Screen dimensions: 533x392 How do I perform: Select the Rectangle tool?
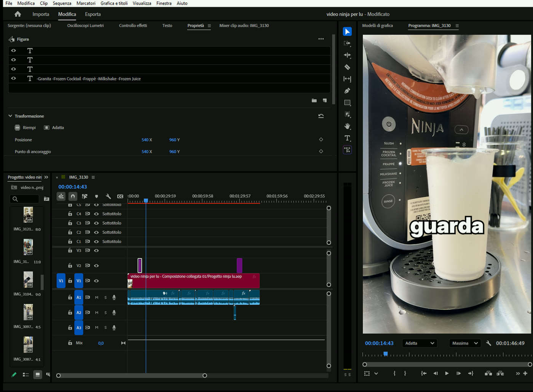(x=347, y=102)
